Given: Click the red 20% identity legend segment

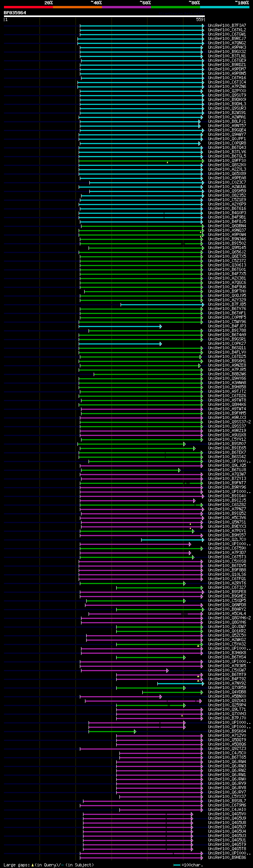Looking at the screenshot, I should pos(28,7).
